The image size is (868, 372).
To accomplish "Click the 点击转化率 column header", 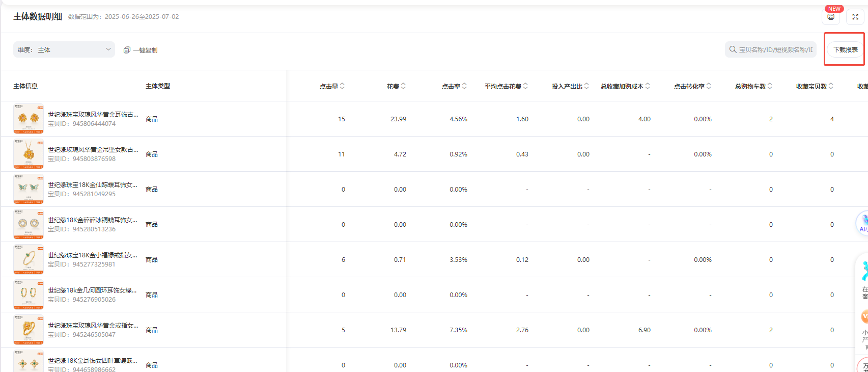I will click(689, 87).
